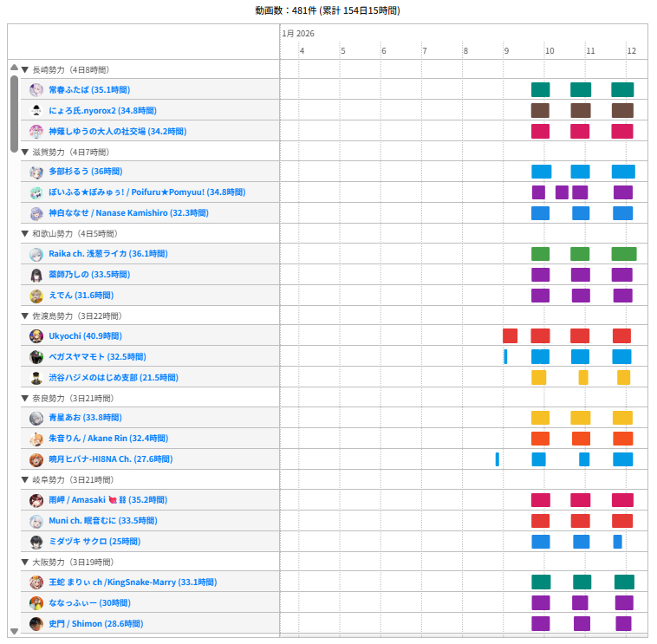Click the ななっふぃー avatar icon
This screenshot has width=657, height=644.
click(36, 603)
